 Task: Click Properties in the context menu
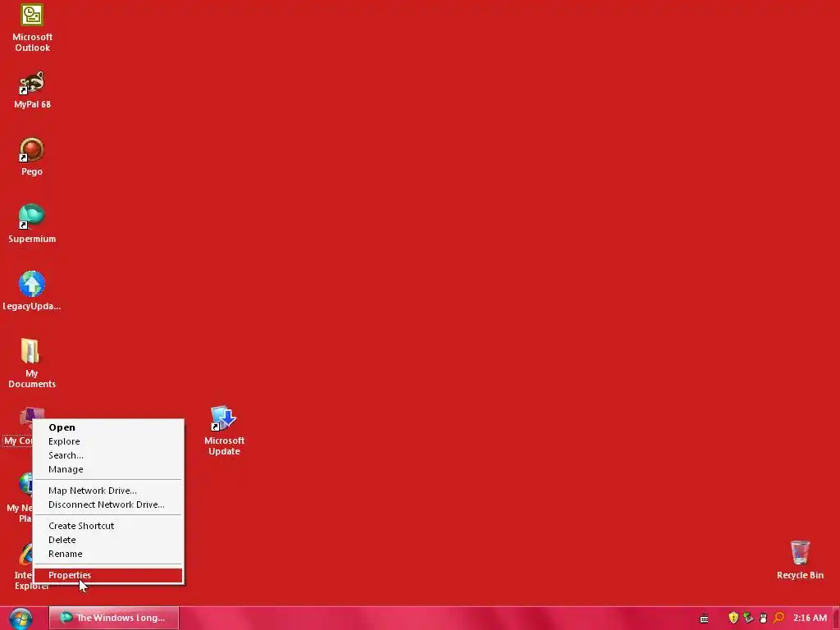108,575
